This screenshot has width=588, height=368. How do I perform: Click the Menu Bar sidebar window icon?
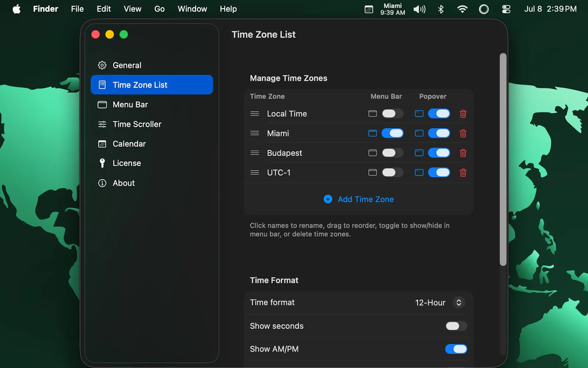[x=102, y=105]
